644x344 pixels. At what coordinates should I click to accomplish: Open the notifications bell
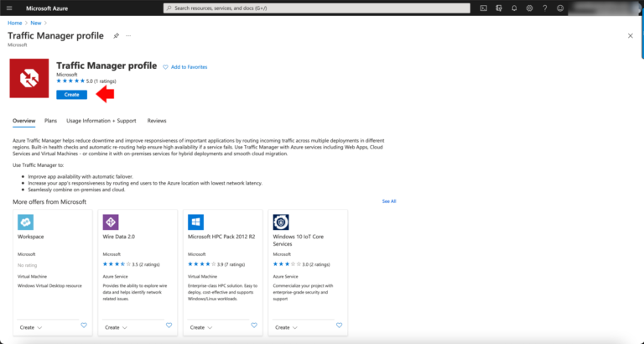click(x=514, y=8)
